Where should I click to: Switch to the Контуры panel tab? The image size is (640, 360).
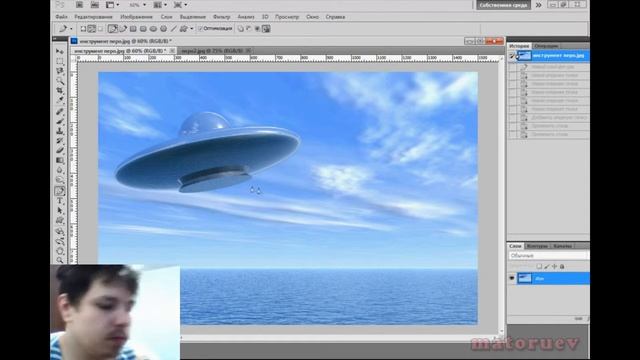pyautogui.click(x=537, y=246)
